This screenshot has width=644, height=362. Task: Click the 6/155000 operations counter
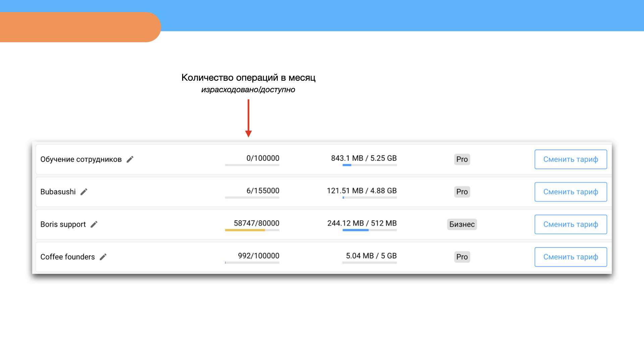click(263, 191)
